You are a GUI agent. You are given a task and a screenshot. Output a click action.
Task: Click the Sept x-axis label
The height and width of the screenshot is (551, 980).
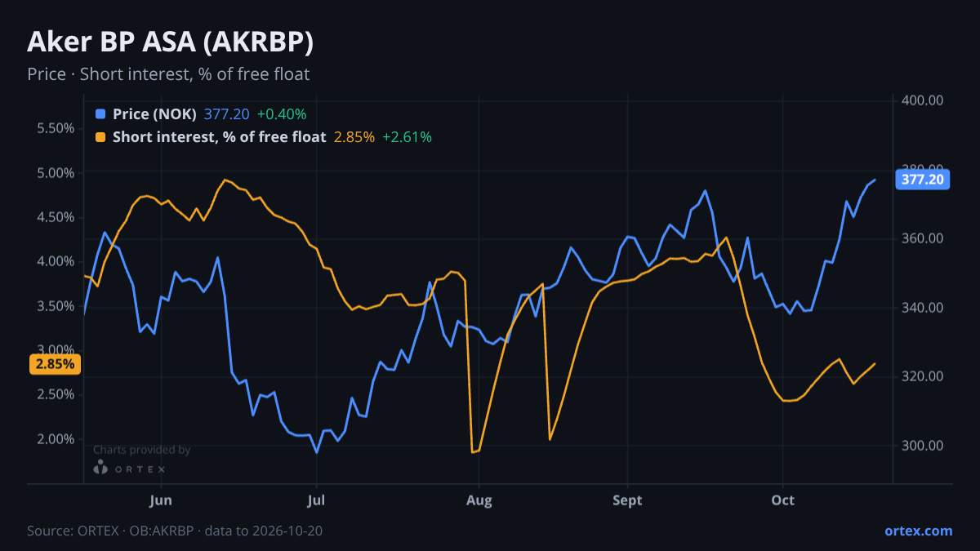pyautogui.click(x=627, y=500)
